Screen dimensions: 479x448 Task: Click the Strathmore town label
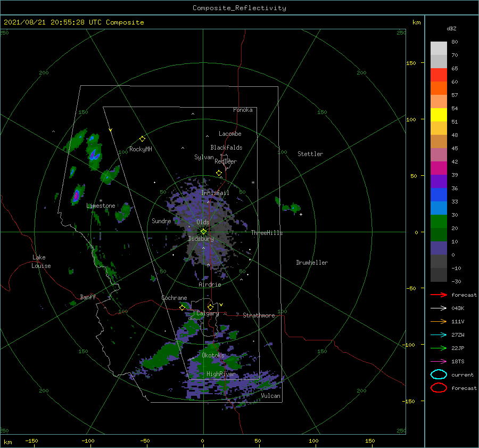click(x=259, y=315)
